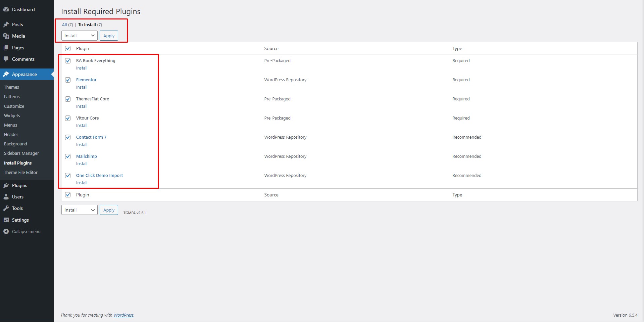Click Install link under Contact Form 7
Image resolution: width=644 pixels, height=322 pixels.
(x=82, y=144)
